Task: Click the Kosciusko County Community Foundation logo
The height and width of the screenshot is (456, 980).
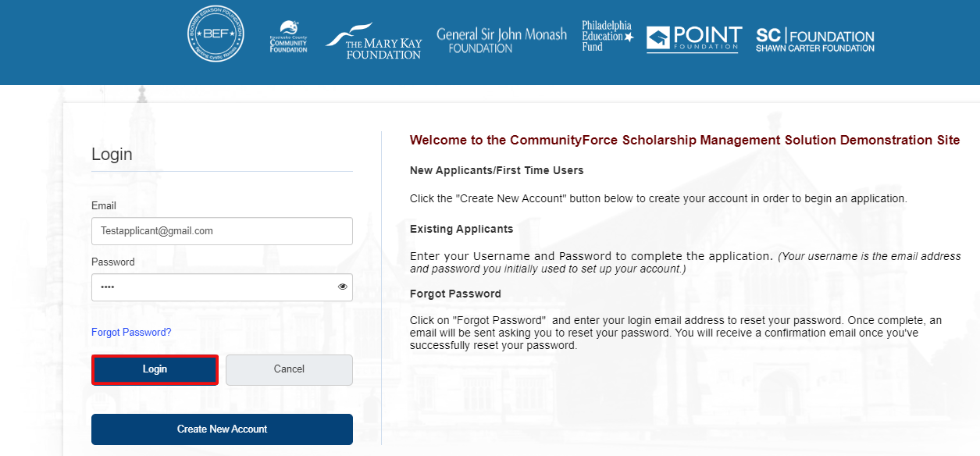Action: [x=288, y=37]
